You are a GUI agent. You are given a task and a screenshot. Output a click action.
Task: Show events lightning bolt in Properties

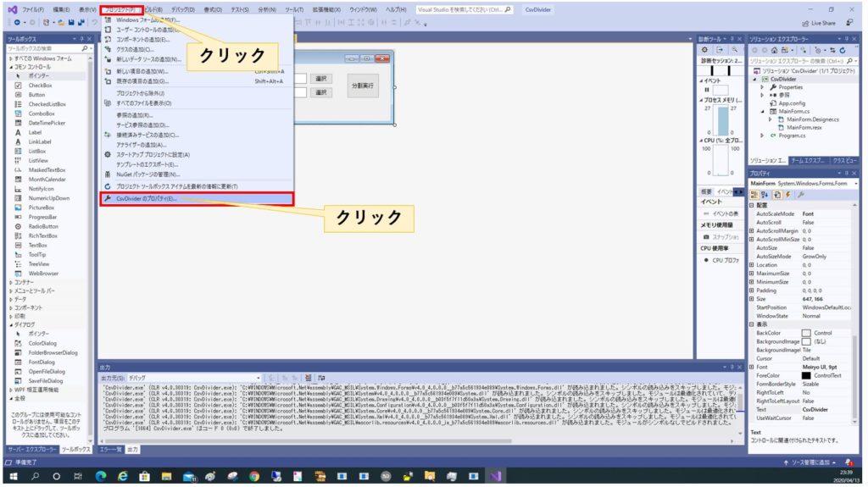tap(788, 195)
